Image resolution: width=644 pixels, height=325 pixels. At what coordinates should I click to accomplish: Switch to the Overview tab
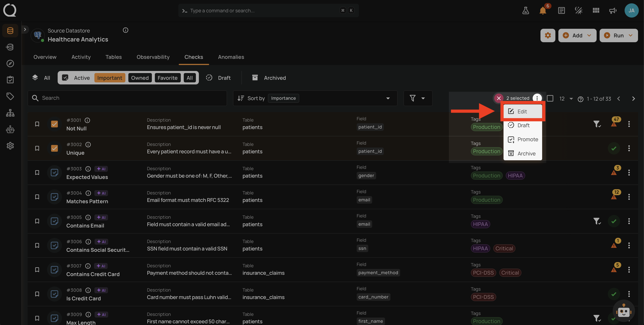45,57
